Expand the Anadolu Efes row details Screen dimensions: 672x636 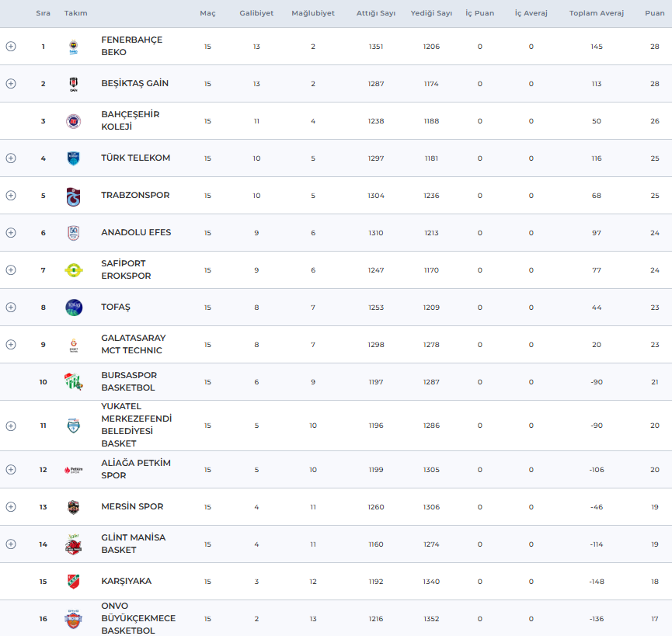pyautogui.click(x=11, y=233)
